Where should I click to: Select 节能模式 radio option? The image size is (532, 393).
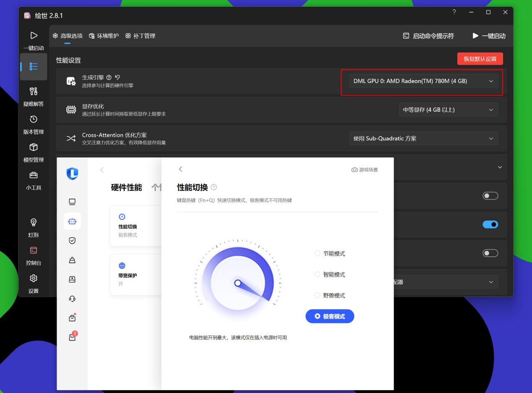pos(318,254)
